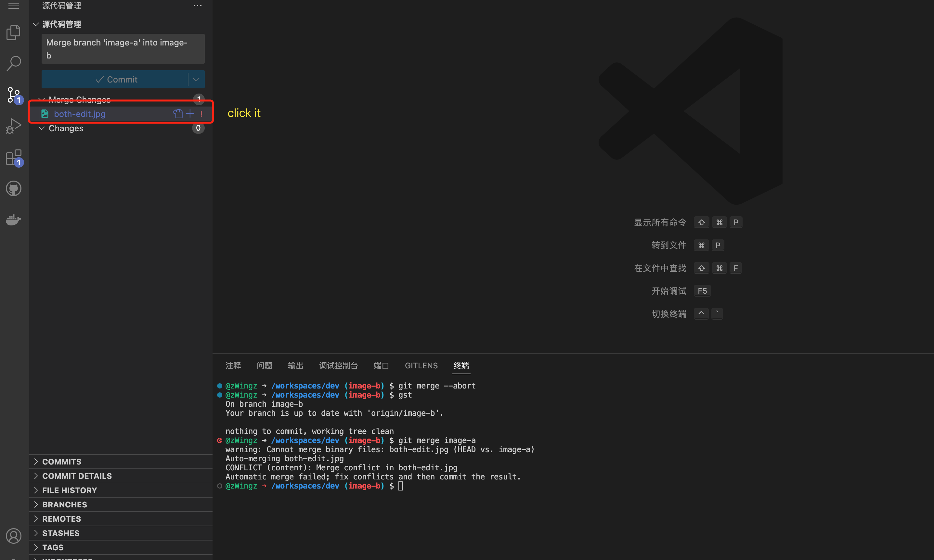Click terminal line 'Auto-merging both-edit.jpg'
The width and height of the screenshot is (934, 560).
pyautogui.click(x=285, y=458)
